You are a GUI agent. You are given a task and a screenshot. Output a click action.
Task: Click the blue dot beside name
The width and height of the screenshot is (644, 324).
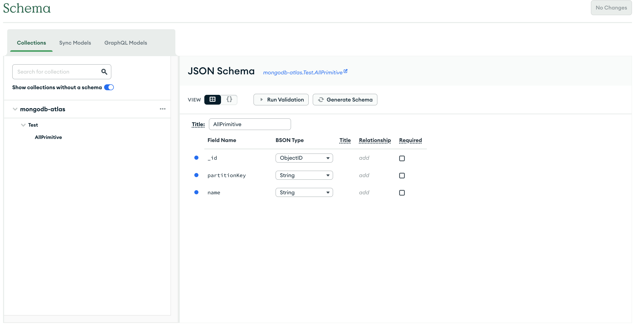[x=196, y=192]
